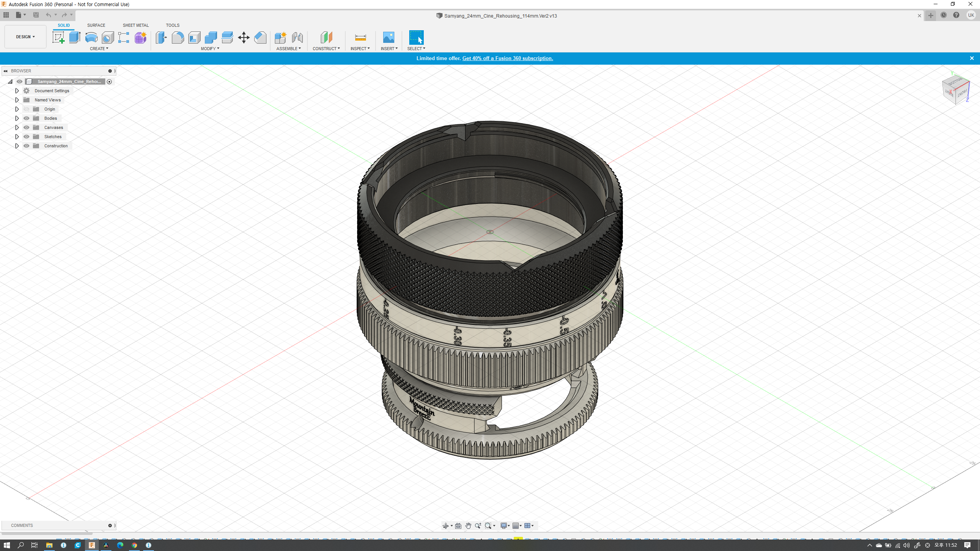Select the Move/Copy tool
This screenshot has width=980, height=551.
click(243, 37)
